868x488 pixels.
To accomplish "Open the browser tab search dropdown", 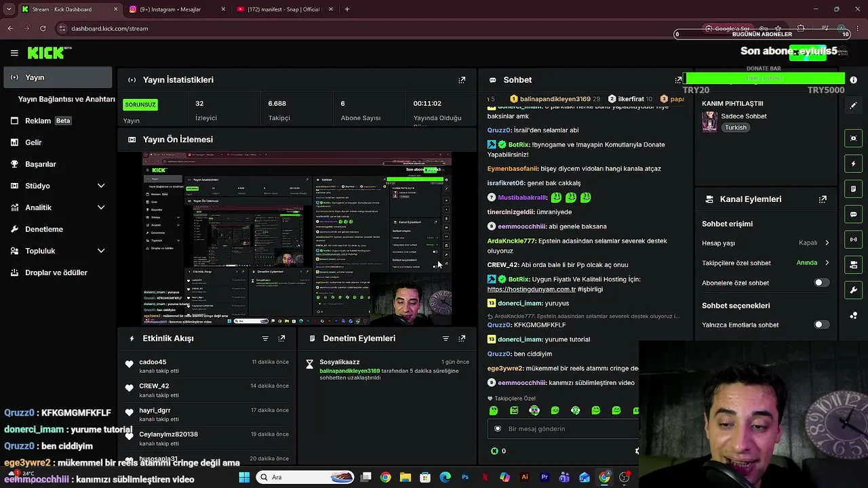I will (x=9, y=9).
